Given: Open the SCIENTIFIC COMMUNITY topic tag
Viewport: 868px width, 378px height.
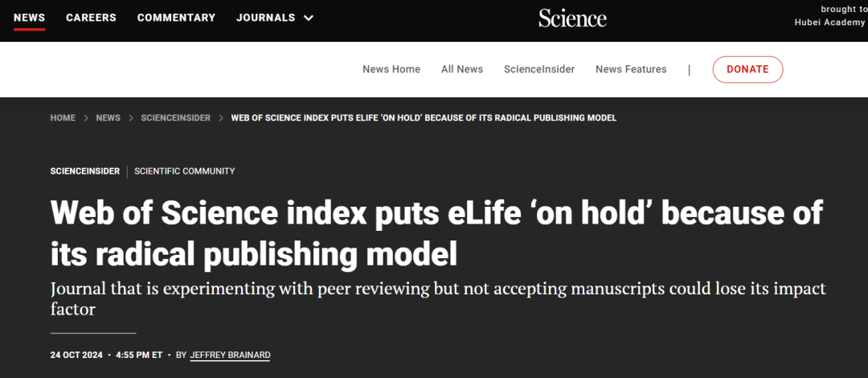Looking at the screenshot, I should click(184, 171).
